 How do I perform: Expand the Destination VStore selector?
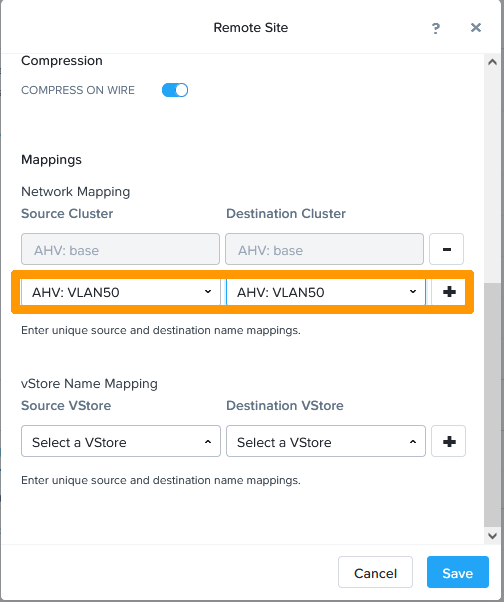click(326, 441)
